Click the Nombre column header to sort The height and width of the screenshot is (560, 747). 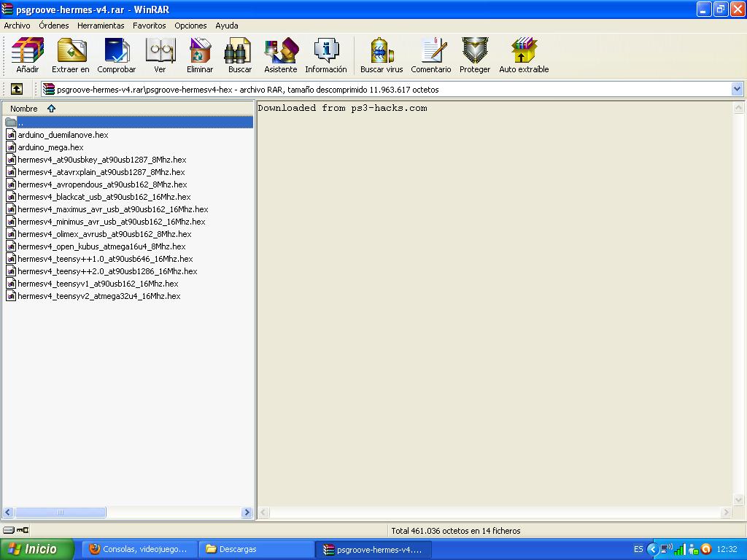[24, 109]
